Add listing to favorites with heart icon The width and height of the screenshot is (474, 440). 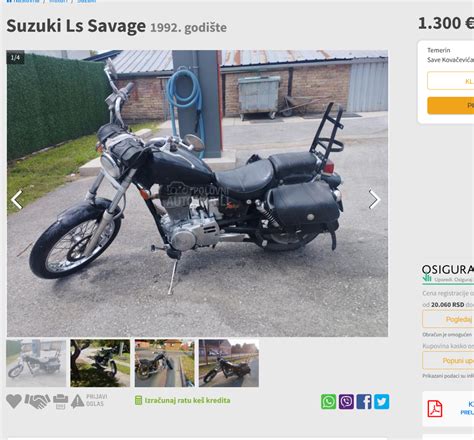pyautogui.click(x=14, y=401)
